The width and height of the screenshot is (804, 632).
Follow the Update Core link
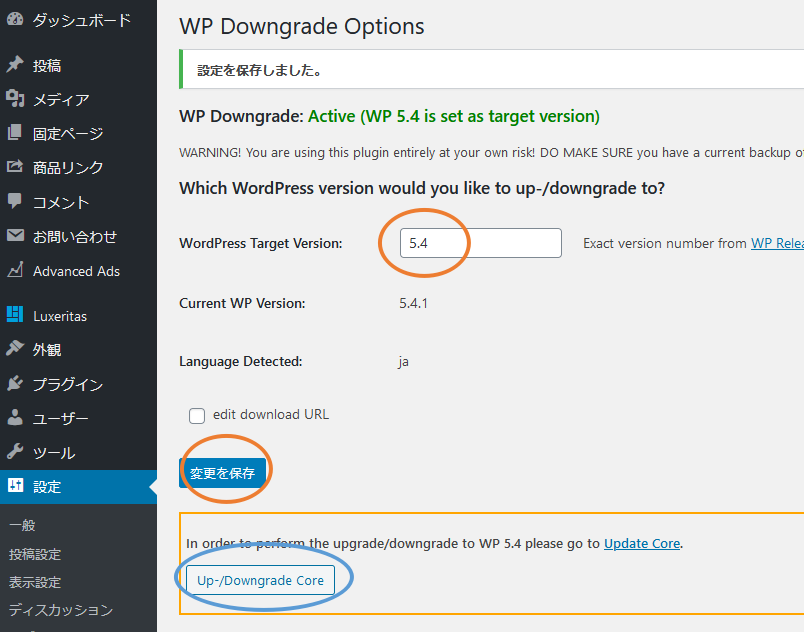pyautogui.click(x=642, y=544)
